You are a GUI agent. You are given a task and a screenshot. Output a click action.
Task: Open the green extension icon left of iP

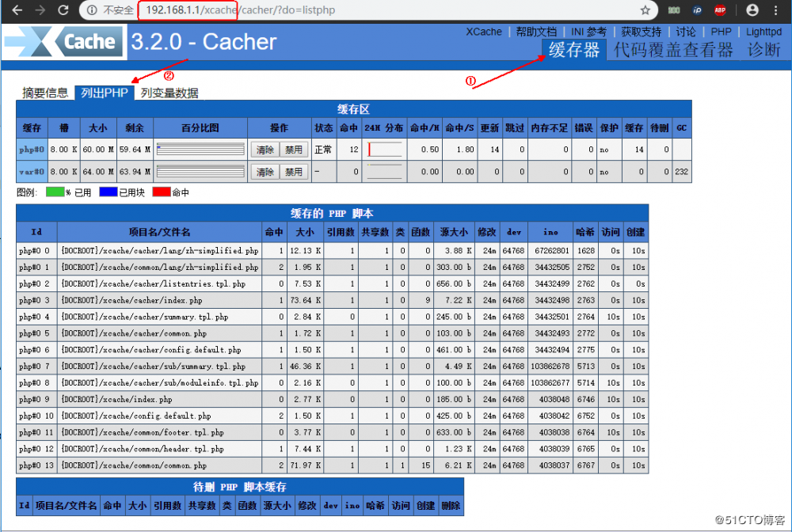[x=674, y=10]
